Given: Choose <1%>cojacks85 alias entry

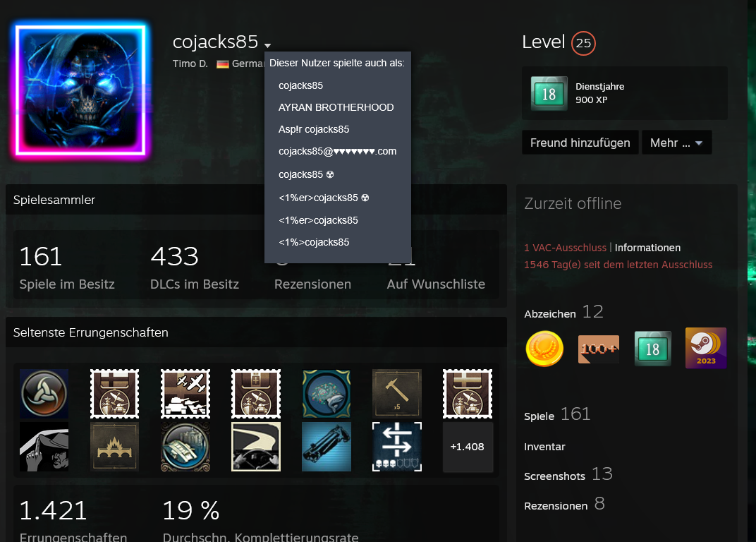Looking at the screenshot, I should [314, 242].
